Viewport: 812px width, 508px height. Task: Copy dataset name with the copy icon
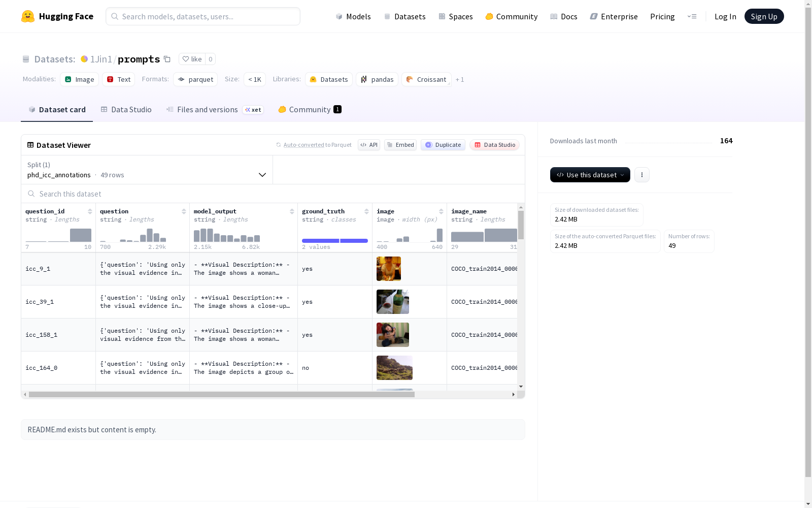point(167,59)
